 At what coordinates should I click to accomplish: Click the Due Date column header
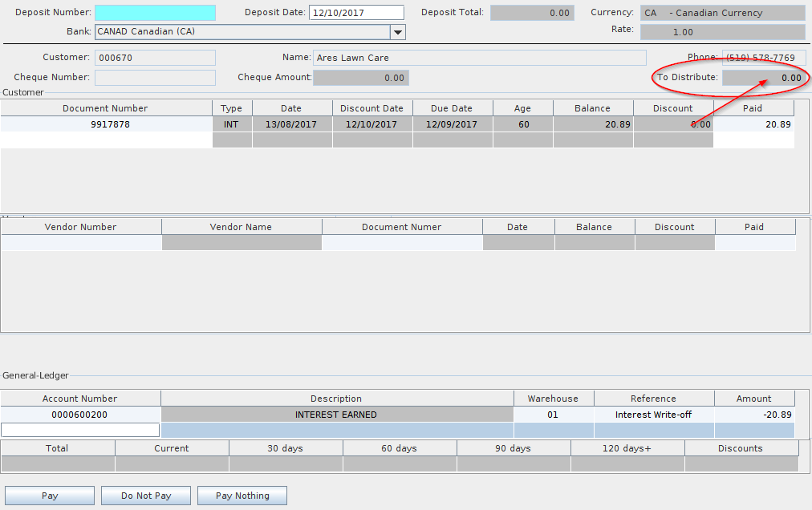(x=453, y=108)
